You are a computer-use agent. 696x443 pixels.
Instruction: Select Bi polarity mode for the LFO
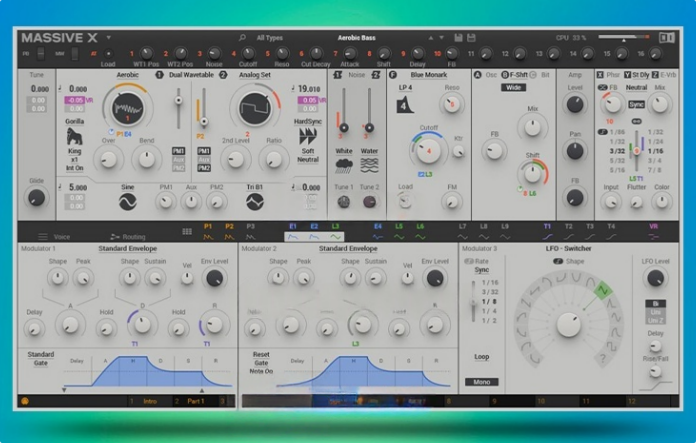point(655,304)
